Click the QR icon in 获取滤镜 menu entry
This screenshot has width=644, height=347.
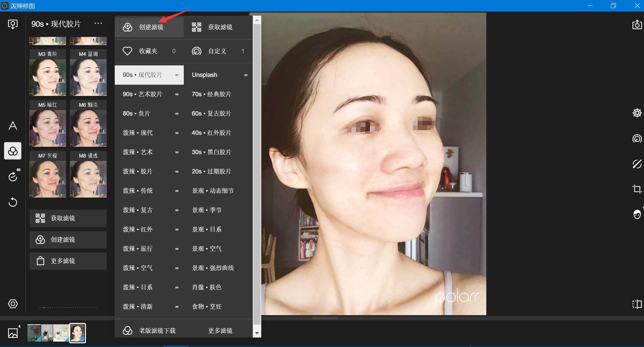(x=197, y=27)
